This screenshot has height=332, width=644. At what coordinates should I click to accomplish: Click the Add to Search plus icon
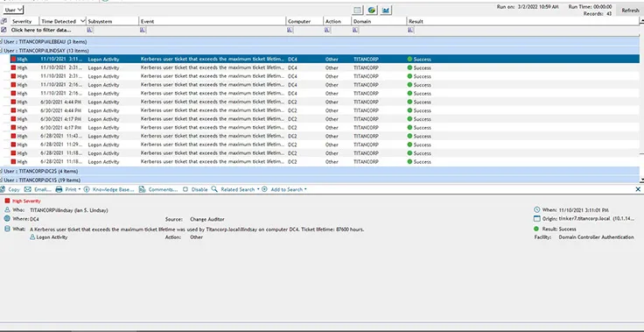264,190
